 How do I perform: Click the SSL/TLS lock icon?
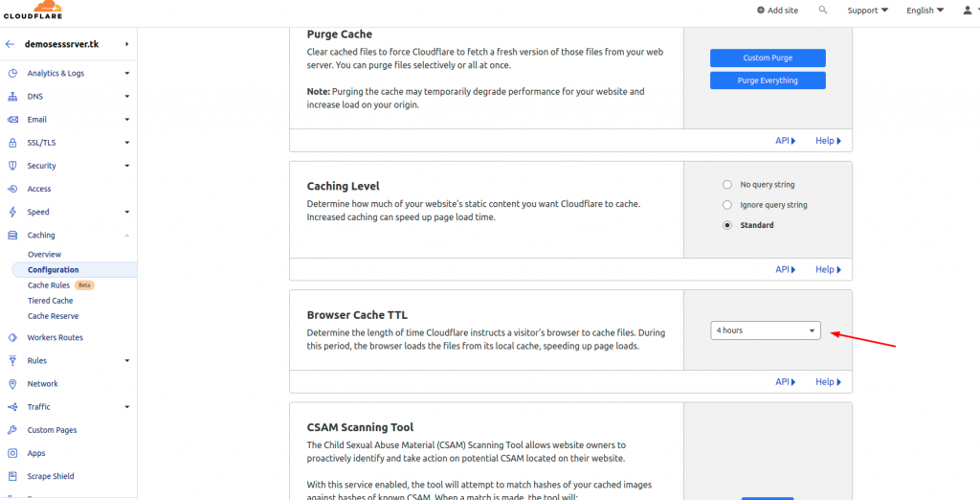coord(11,143)
